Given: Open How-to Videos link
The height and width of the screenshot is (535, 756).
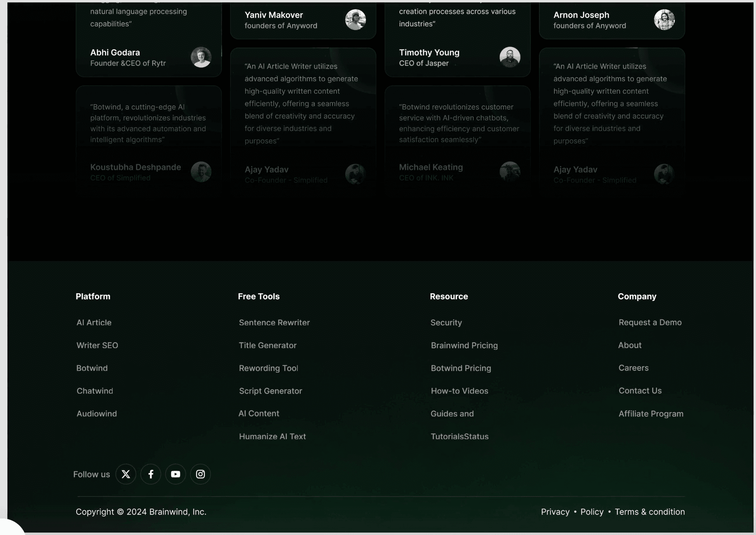Looking at the screenshot, I should click(x=459, y=391).
